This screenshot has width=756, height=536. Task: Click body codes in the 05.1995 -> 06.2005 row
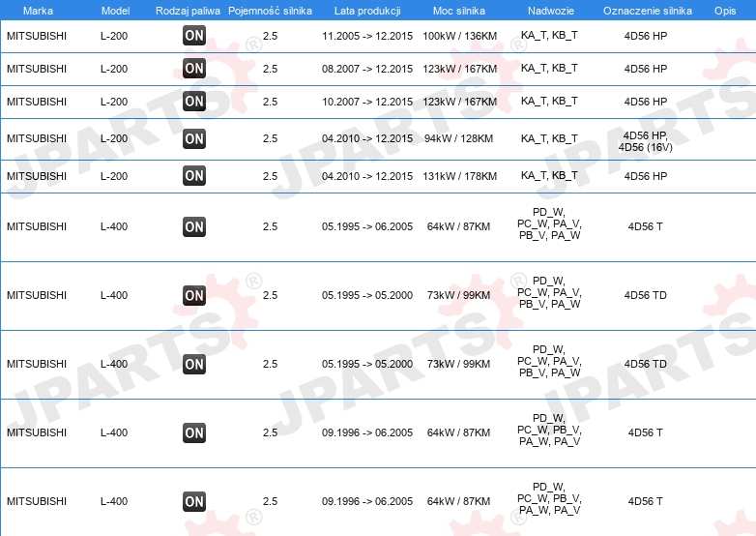549,223
